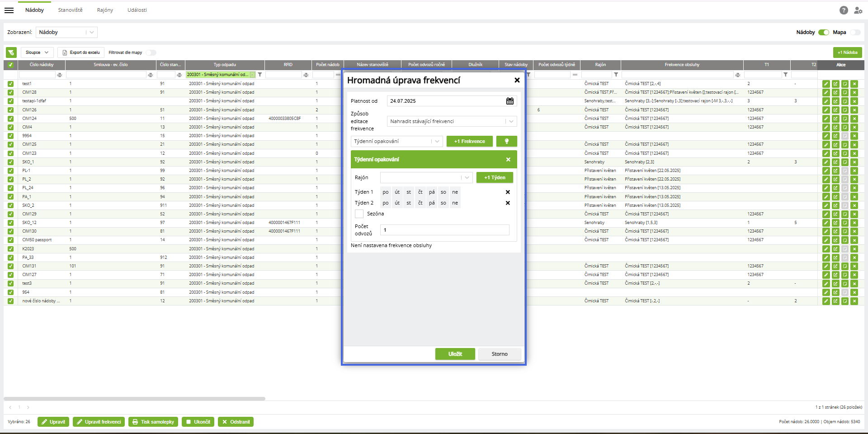Expand the Způsob editace frekvence dropdown
Viewport: 868px width, 434px height.
[511, 121]
